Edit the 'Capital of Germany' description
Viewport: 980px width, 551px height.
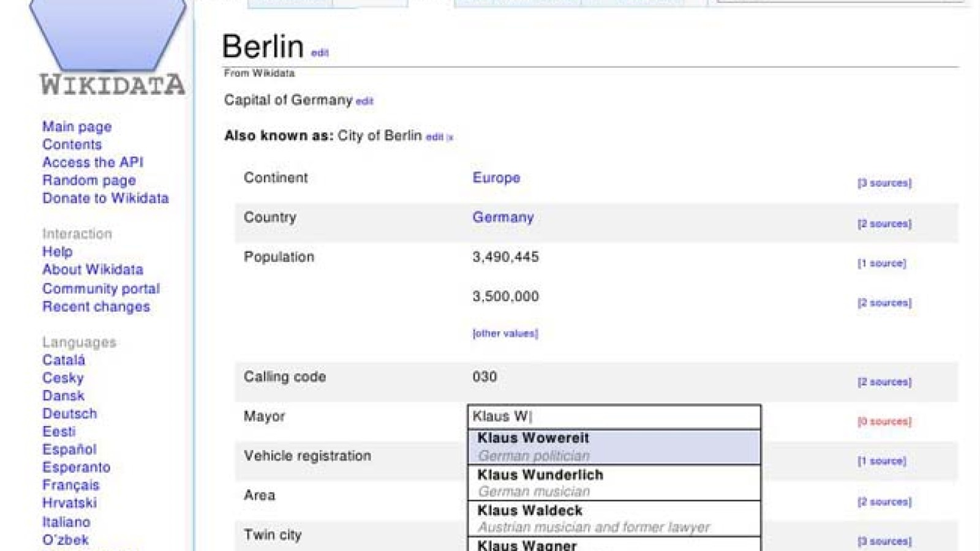point(364,101)
